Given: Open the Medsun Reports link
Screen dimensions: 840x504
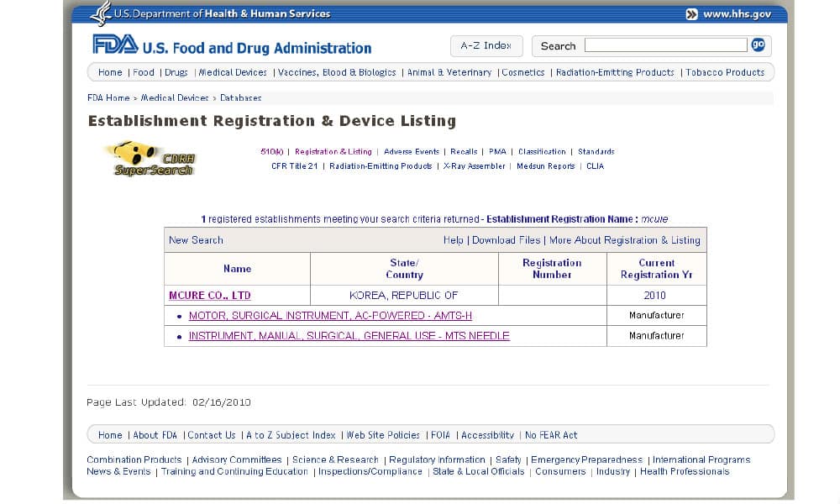Looking at the screenshot, I should click(x=546, y=166).
